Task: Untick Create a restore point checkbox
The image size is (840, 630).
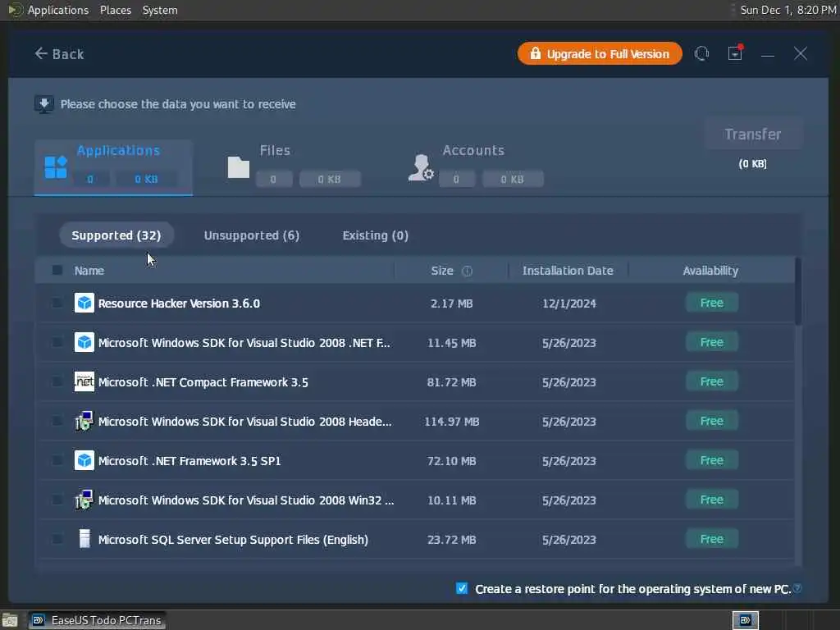Action: (462, 588)
